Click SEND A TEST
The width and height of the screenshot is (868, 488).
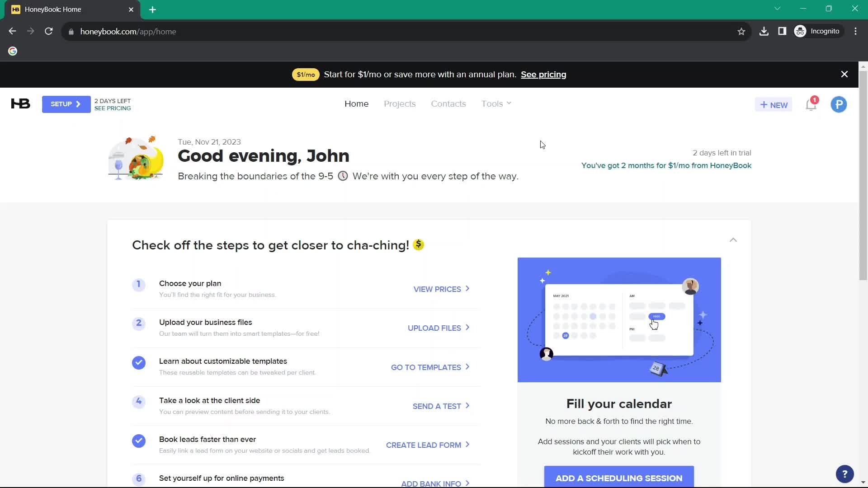coord(441,406)
